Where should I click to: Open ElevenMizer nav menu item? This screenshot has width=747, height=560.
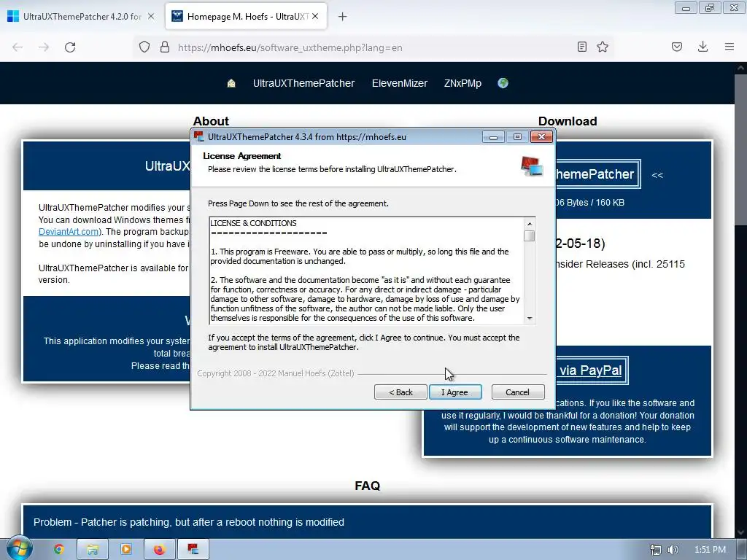[x=399, y=83]
